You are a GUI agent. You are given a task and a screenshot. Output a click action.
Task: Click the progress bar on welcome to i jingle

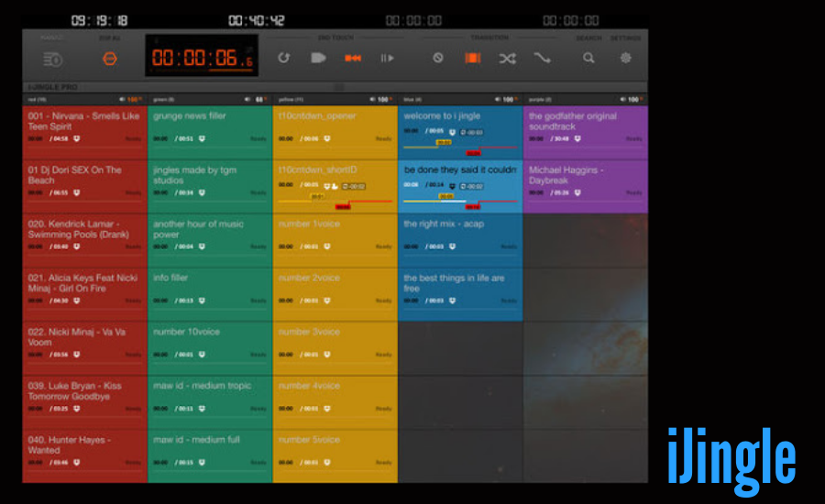pos(458,147)
